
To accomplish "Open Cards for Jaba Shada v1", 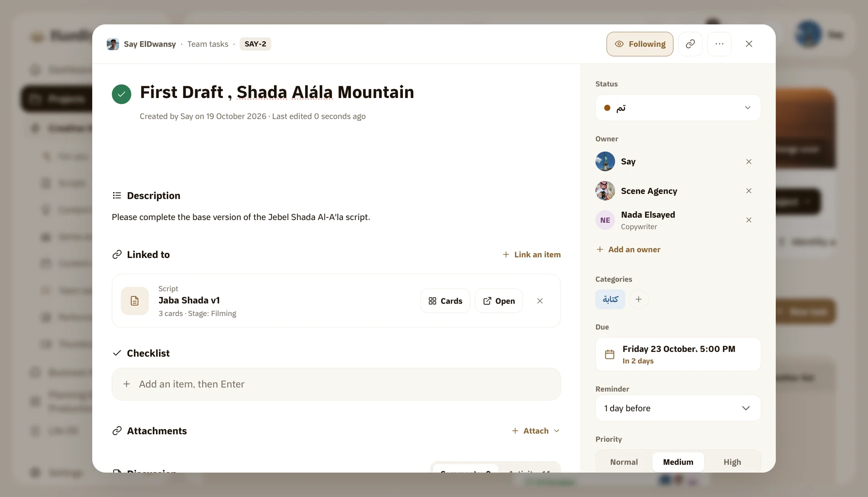I will coord(445,301).
